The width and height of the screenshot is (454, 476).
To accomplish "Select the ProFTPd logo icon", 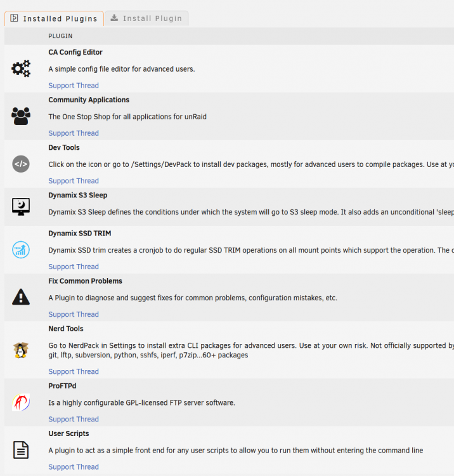I will [x=21, y=402].
